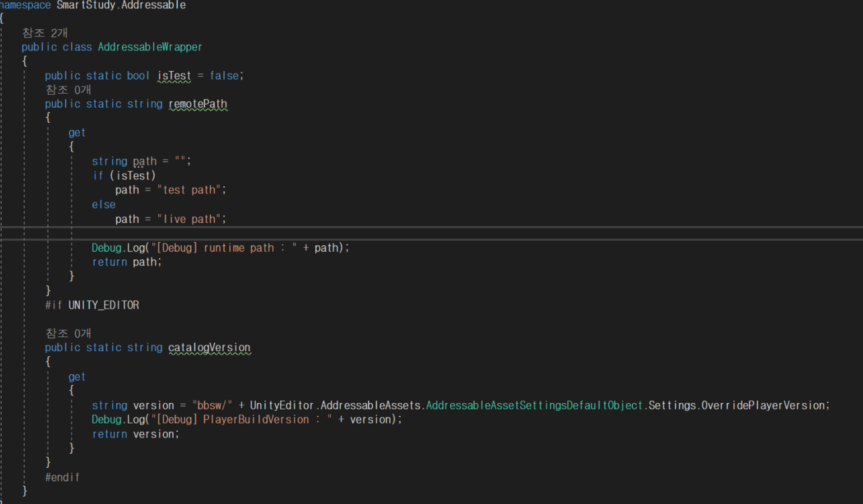This screenshot has width=863, height=504.
Task: Open '참조 0개' CodeLens above catalogVersion property
Action: tap(68, 333)
